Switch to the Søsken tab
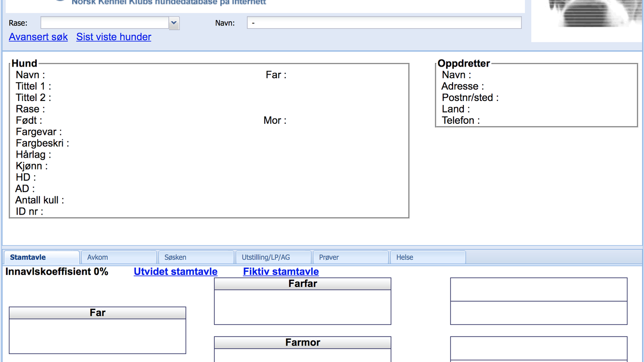 [196, 257]
